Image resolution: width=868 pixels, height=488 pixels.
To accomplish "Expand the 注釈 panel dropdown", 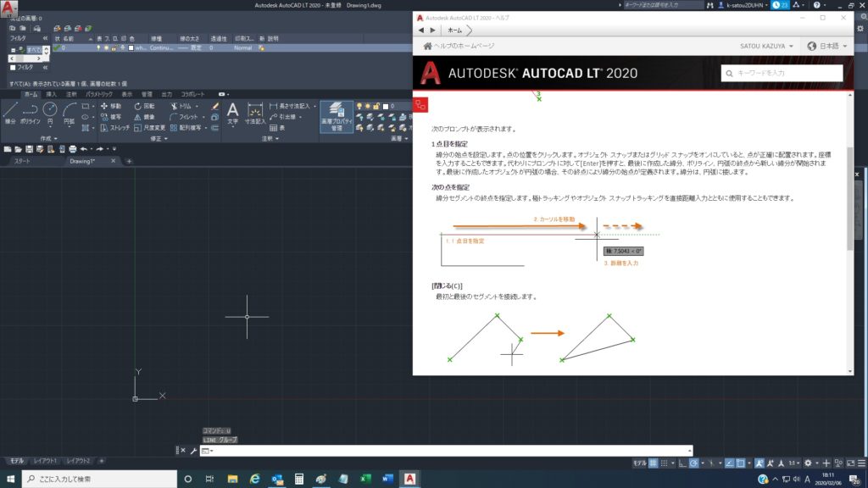I will pyautogui.click(x=270, y=138).
